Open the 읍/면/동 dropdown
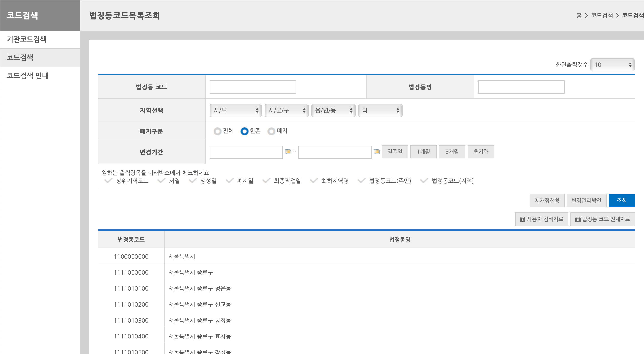This screenshot has width=644, height=354. pyautogui.click(x=333, y=110)
